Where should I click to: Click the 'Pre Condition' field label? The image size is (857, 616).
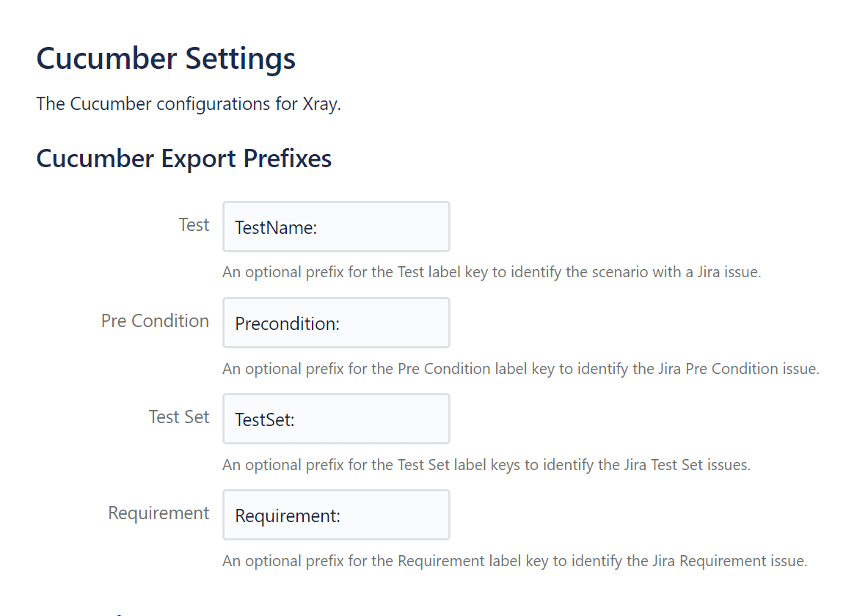pyautogui.click(x=155, y=321)
